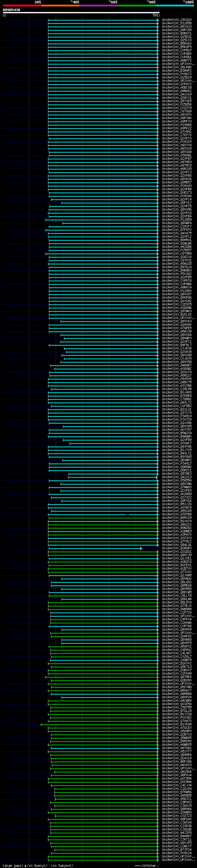Open hit UniRef100_D0CMH4

(x=177, y=782)
